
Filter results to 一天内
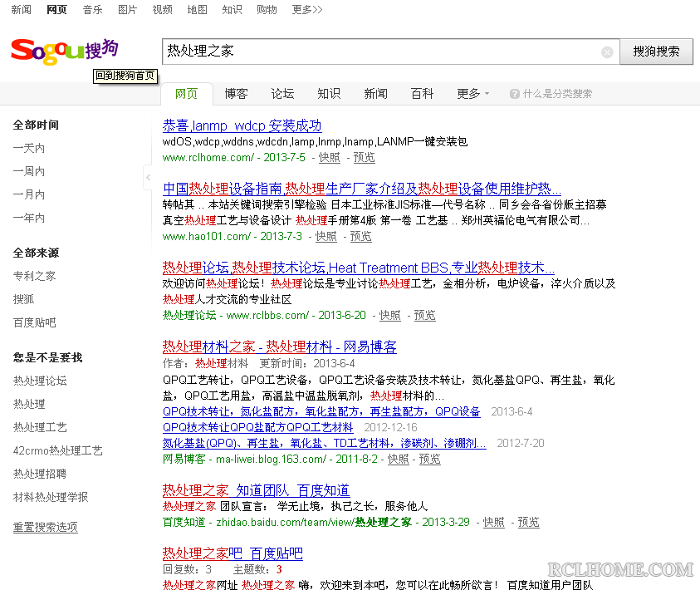click(x=28, y=148)
